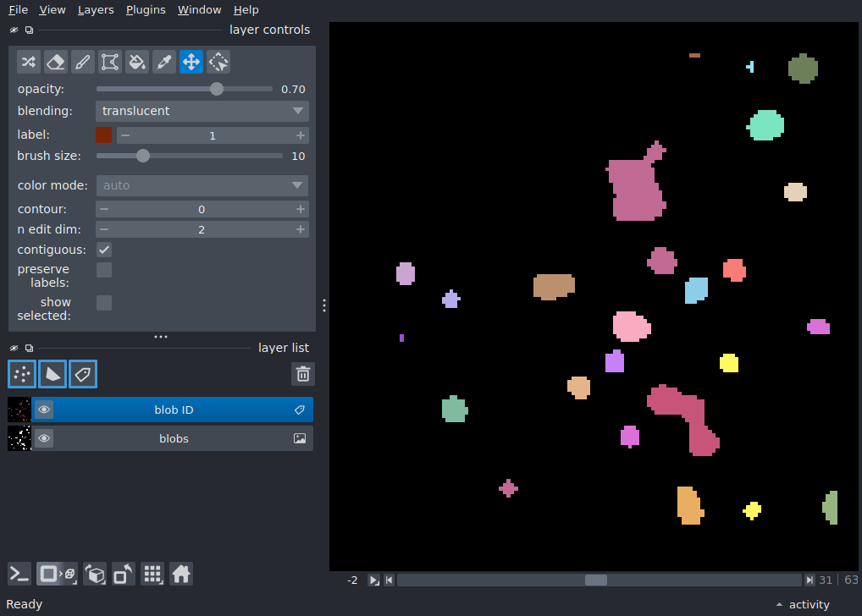862x616 pixels.
Task: Reset view with the home icon
Action: point(181,575)
